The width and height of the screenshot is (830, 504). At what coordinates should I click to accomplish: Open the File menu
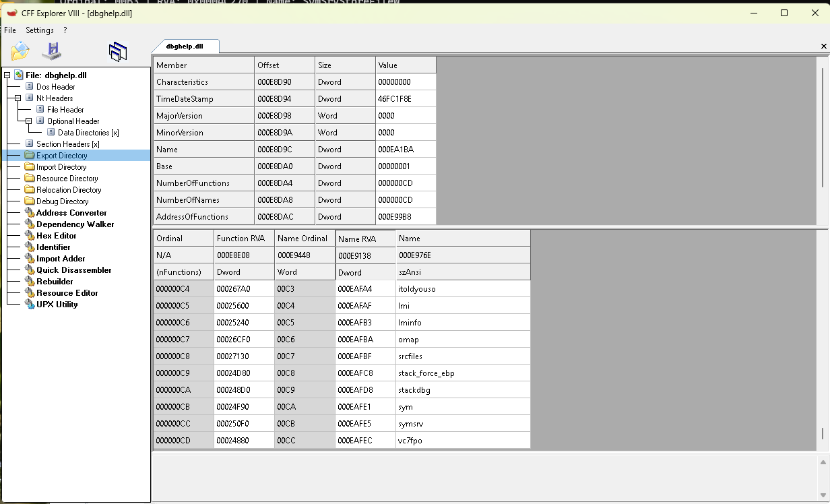coord(10,30)
